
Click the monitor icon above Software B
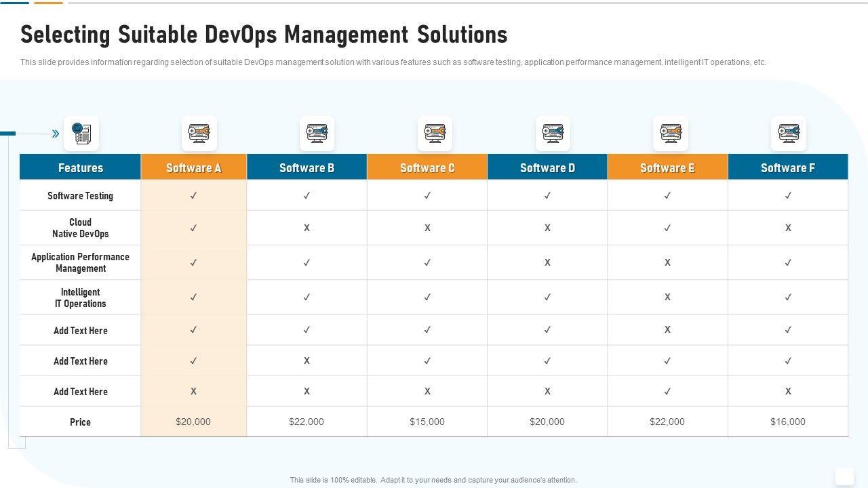tap(317, 134)
